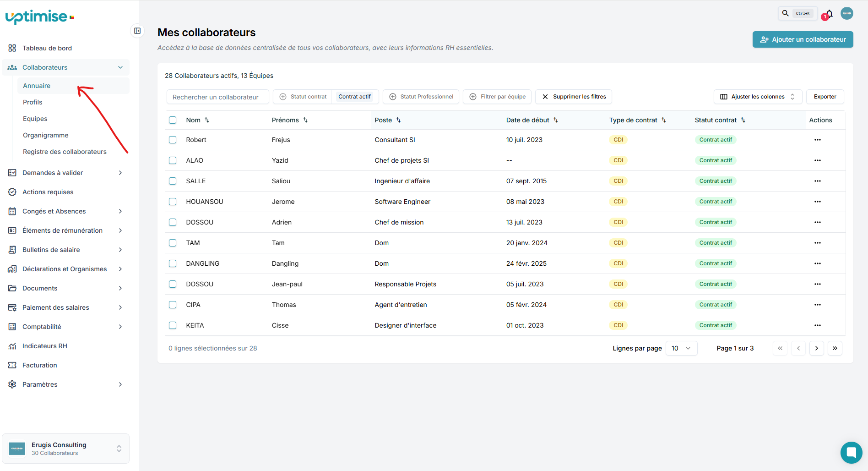The height and width of the screenshot is (471, 868).
Task: Open the rows per page dropdown
Action: tap(681, 348)
